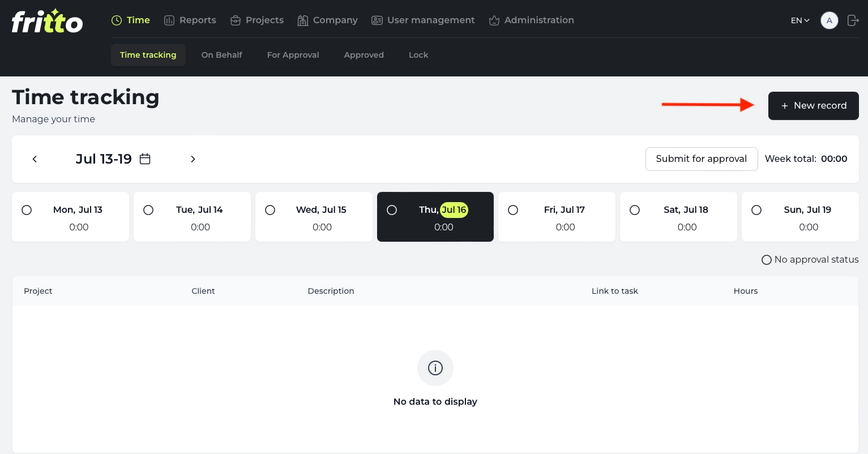Open the user avatar 'A' menu
This screenshot has height=454, width=868.
829,20
